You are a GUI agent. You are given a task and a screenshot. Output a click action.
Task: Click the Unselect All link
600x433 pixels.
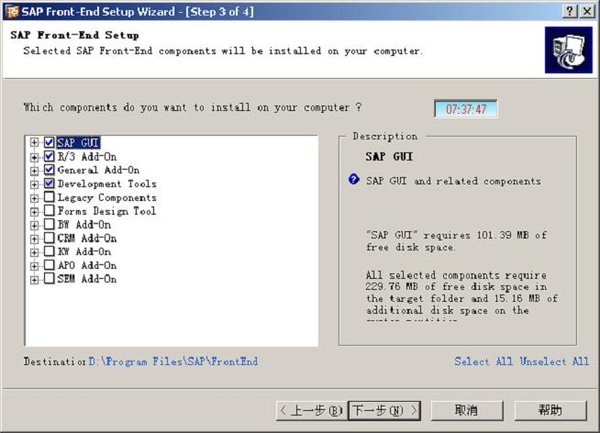coord(555,362)
